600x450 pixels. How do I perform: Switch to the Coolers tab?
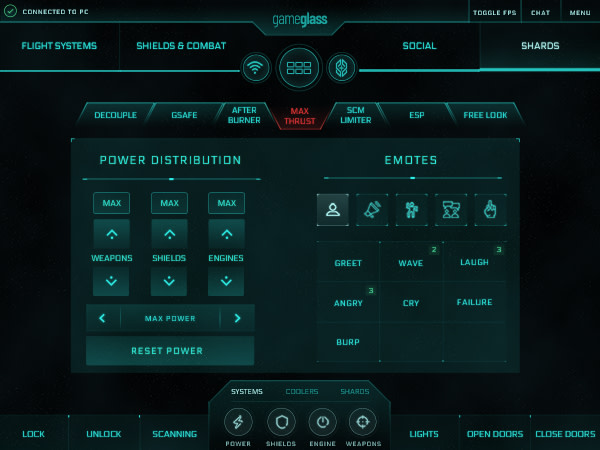click(x=302, y=391)
